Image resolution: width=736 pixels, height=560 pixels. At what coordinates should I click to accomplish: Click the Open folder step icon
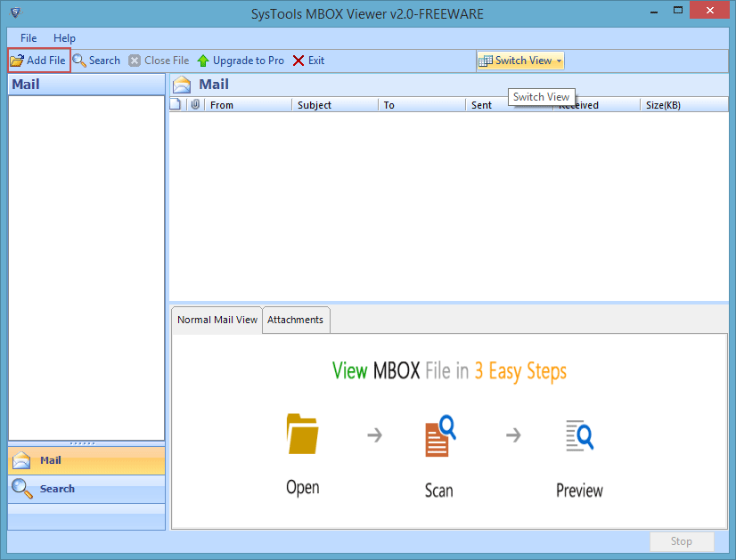[302, 434]
